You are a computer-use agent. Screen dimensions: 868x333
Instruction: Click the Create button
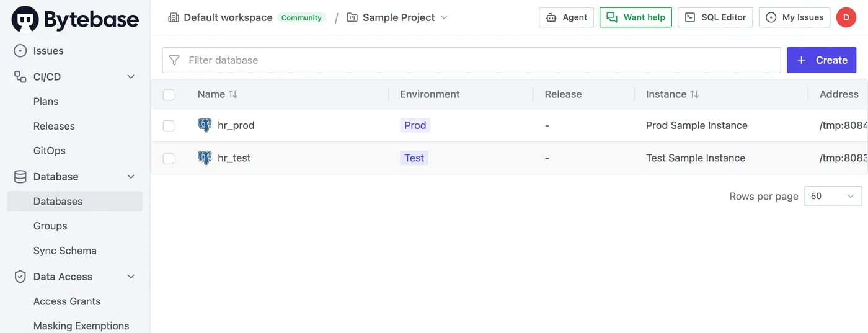pyautogui.click(x=821, y=60)
